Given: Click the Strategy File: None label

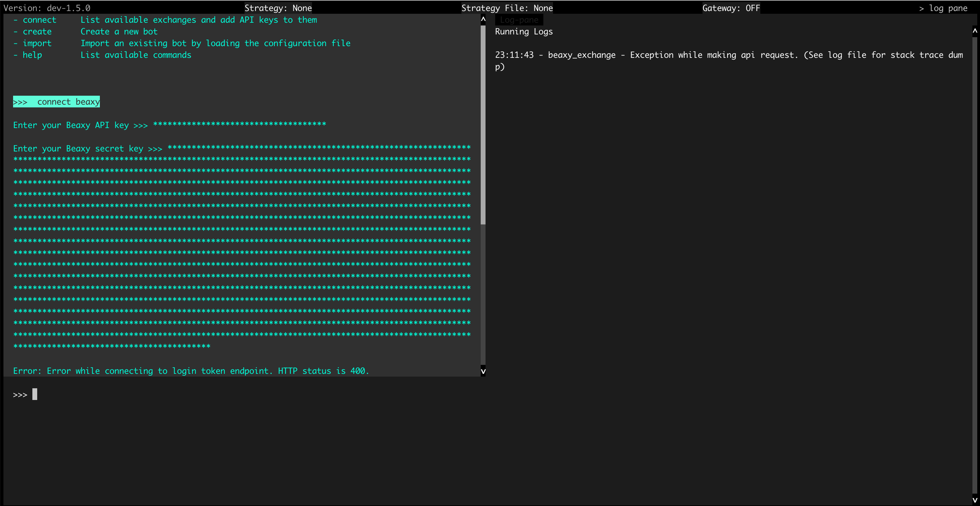Looking at the screenshot, I should click(507, 8).
